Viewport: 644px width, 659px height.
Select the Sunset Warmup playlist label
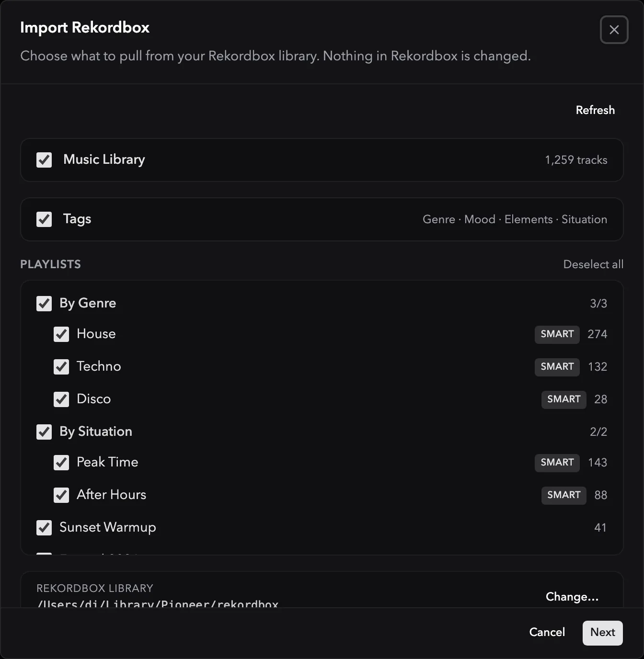click(108, 527)
